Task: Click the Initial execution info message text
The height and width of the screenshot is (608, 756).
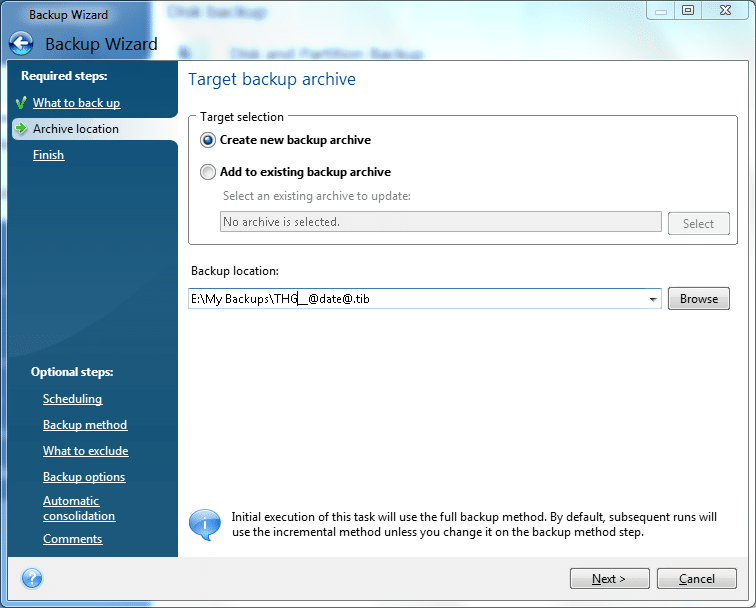Action: click(x=474, y=524)
